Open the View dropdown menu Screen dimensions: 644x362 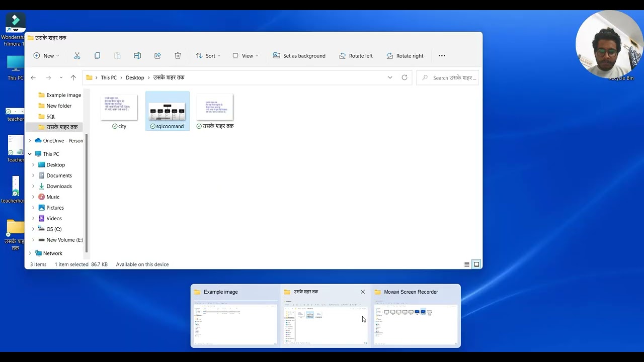[x=246, y=56]
